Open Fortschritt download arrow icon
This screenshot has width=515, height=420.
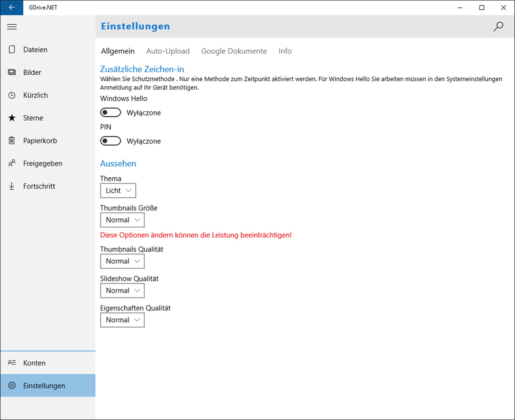[12, 186]
